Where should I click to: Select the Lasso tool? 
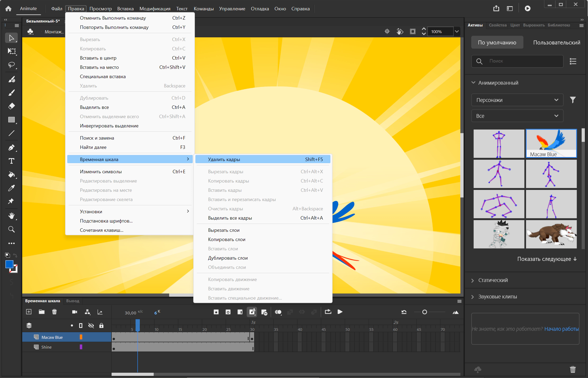point(11,65)
